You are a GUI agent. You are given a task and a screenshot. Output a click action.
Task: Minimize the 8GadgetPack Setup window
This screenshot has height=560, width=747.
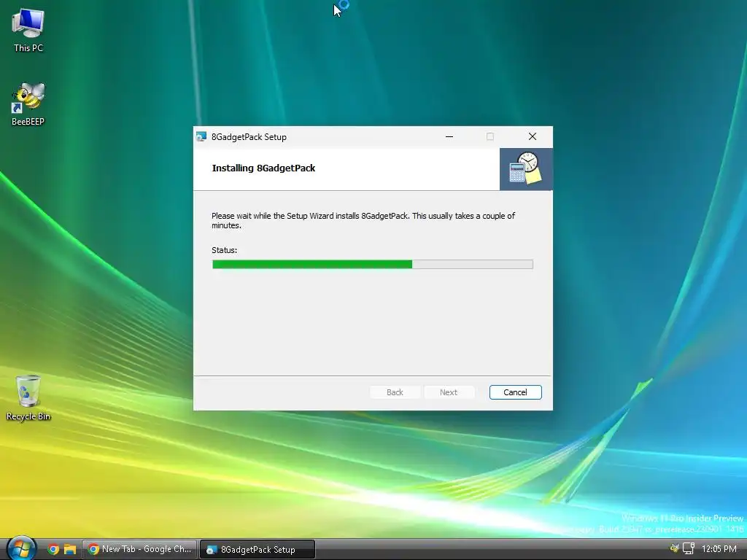click(449, 136)
